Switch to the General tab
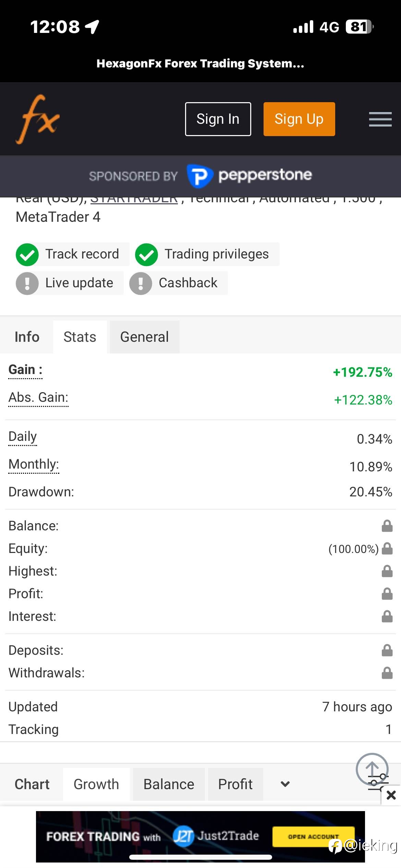401x868 pixels. [x=145, y=337]
